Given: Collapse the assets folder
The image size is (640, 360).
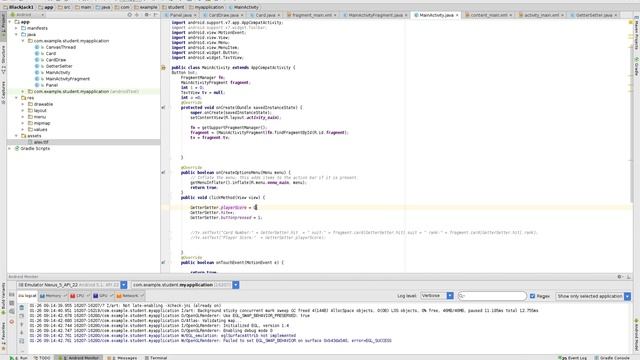Looking at the screenshot, I should click(16, 136).
